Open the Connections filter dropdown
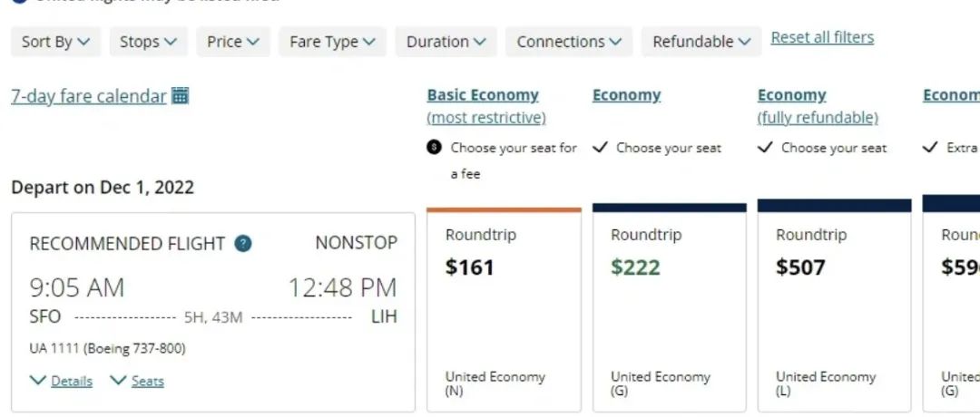The width and height of the screenshot is (980, 417). (x=568, y=42)
